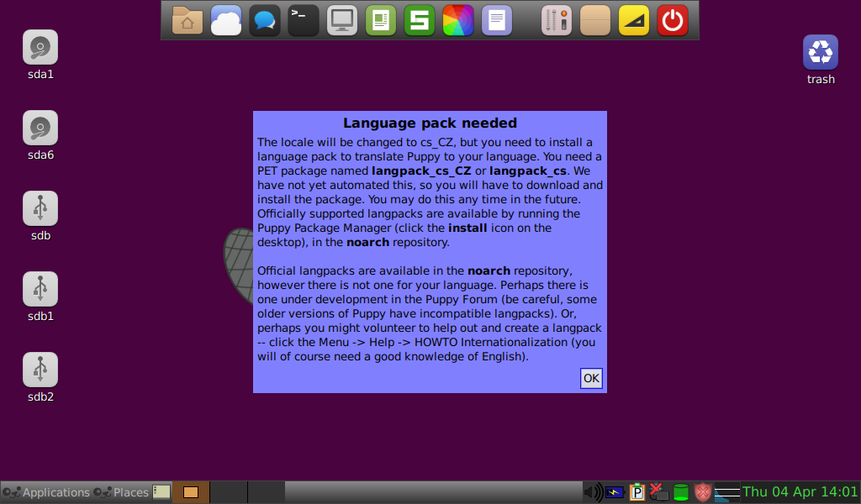Open a terminal from the top dock
Screen dimensions: 861x504
click(x=303, y=19)
